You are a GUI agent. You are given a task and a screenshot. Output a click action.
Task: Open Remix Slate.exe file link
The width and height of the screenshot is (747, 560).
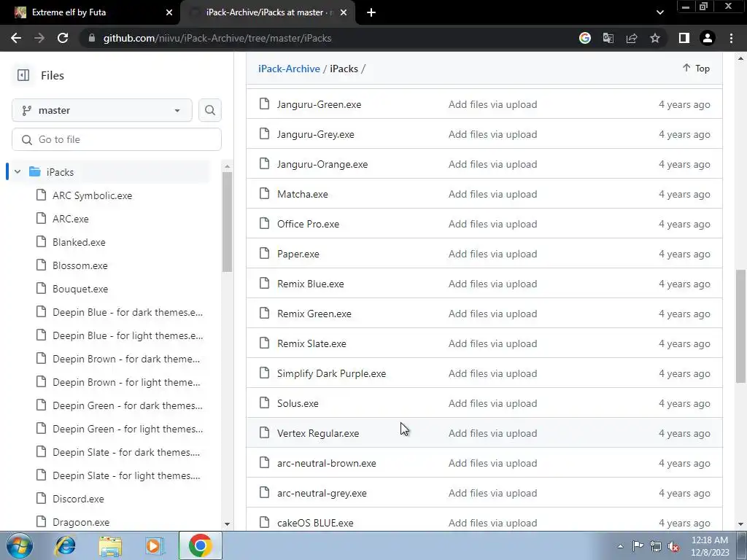tap(311, 344)
